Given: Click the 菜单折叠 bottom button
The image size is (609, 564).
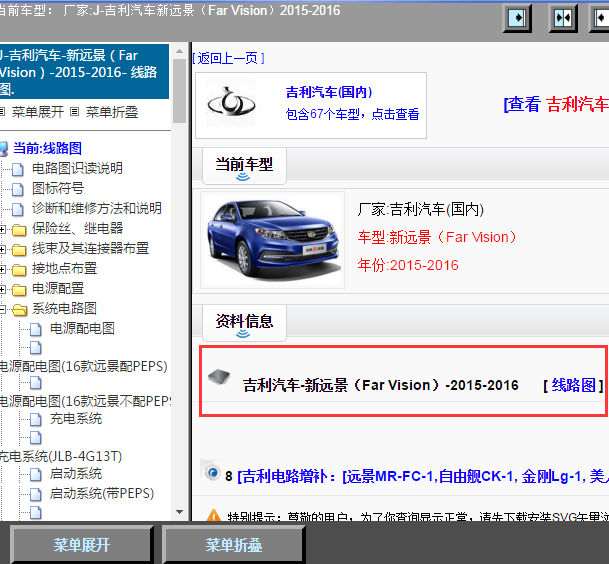Looking at the screenshot, I should click(233, 545).
